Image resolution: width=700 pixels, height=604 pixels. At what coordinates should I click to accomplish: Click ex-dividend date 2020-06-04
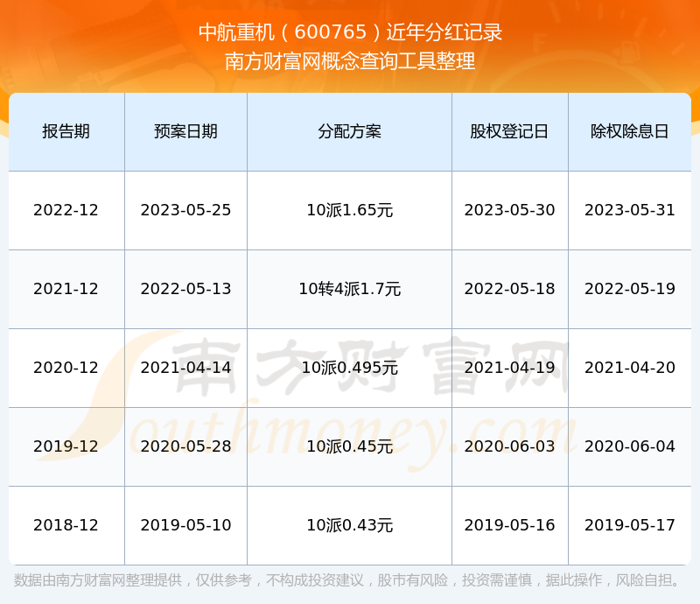tap(629, 446)
